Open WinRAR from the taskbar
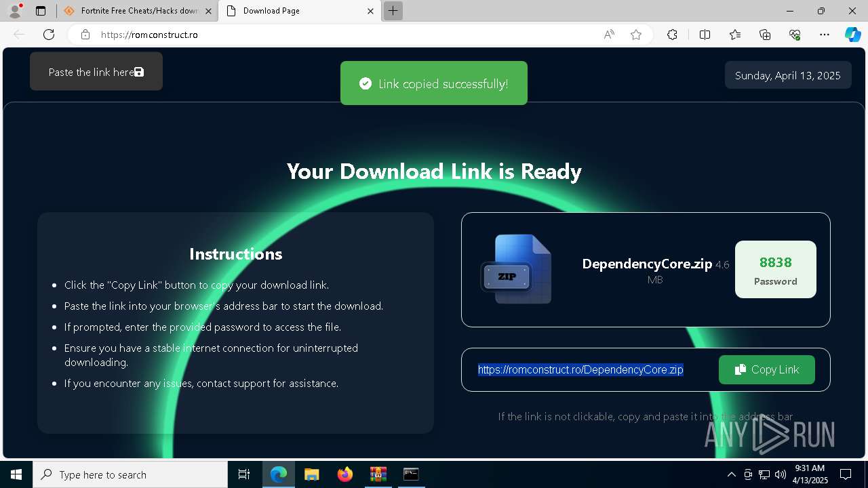The width and height of the screenshot is (868, 488). coord(378,474)
